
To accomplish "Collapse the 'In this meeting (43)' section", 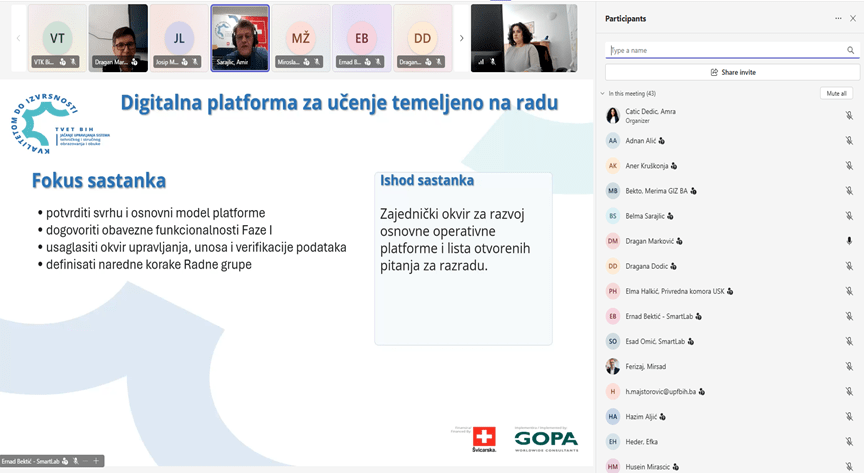I will click(602, 93).
